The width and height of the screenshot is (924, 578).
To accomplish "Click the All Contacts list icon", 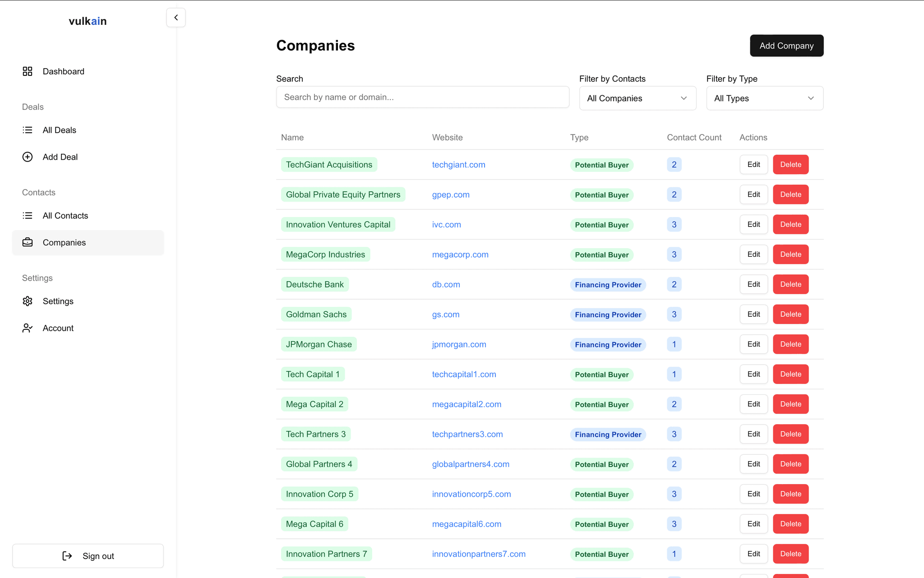I will pos(28,216).
